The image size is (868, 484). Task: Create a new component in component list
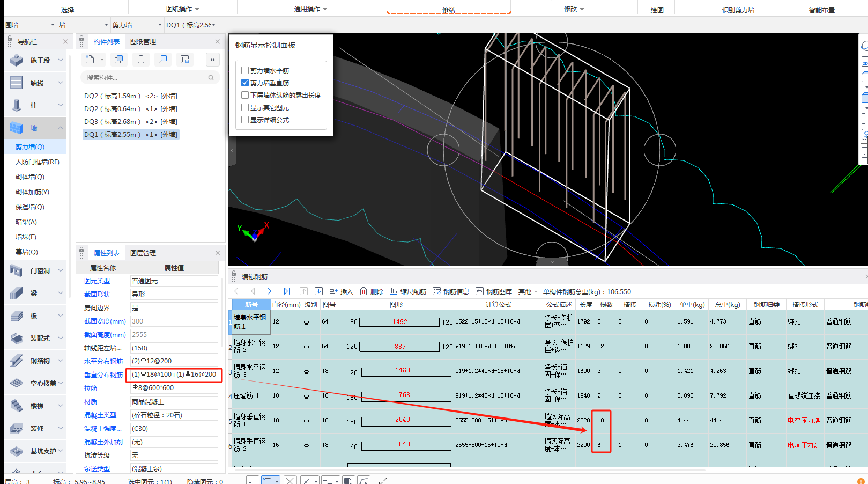(90, 60)
